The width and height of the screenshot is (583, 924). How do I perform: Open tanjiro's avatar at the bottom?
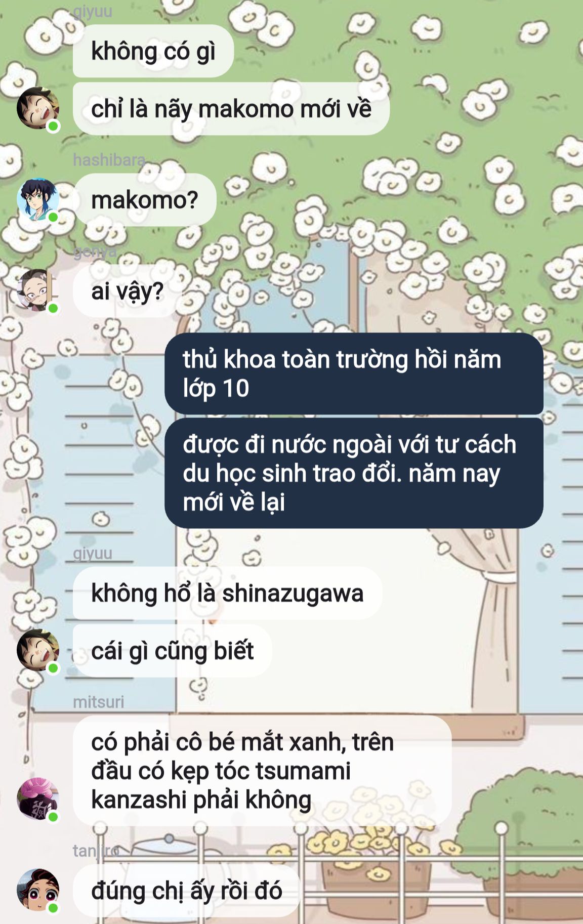click(38, 890)
